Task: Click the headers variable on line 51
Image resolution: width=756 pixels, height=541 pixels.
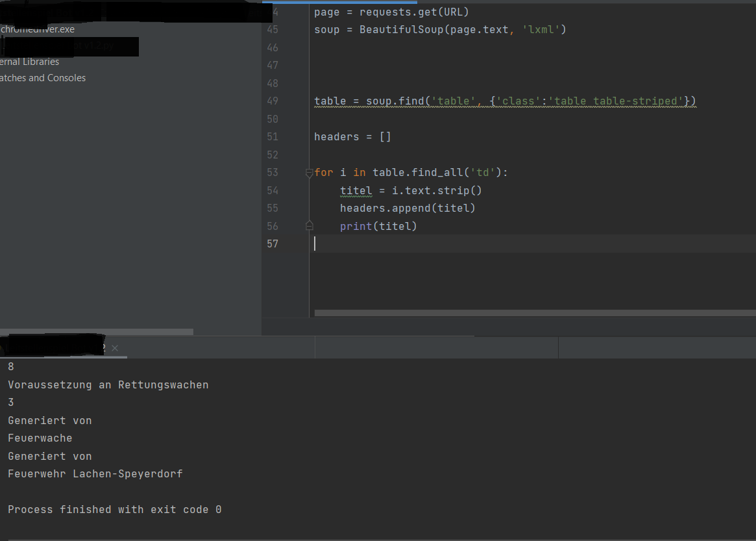Action: [337, 136]
